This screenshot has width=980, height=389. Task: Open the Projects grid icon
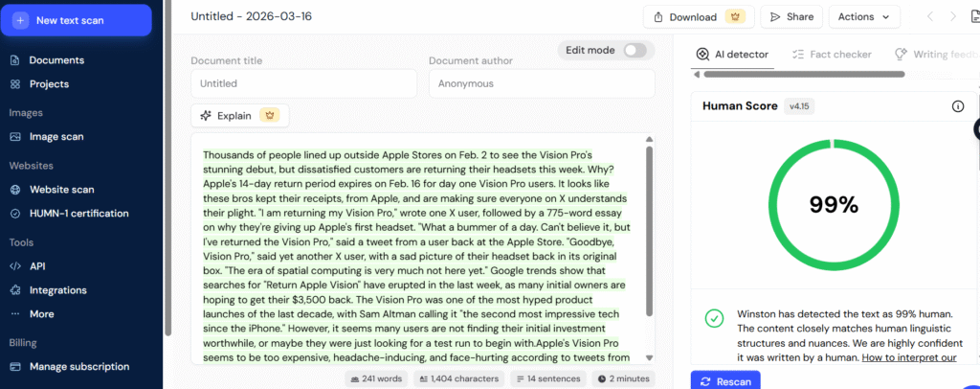click(x=15, y=84)
